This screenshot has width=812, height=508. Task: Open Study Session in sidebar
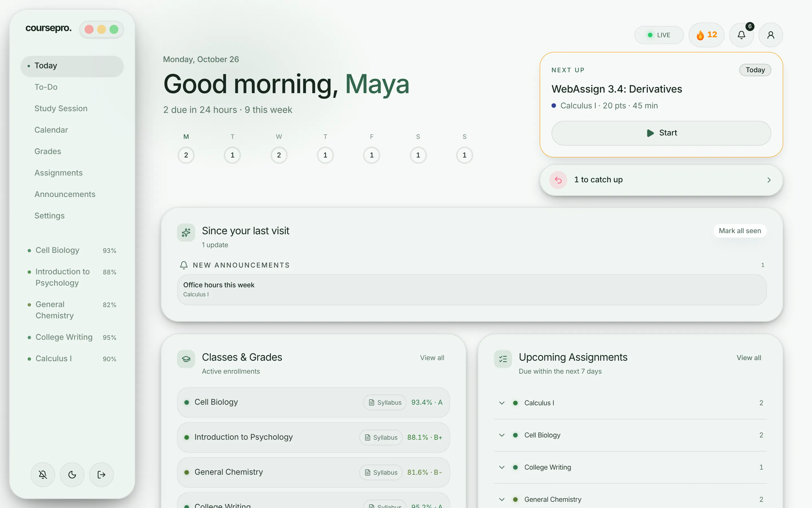click(x=72, y=109)
